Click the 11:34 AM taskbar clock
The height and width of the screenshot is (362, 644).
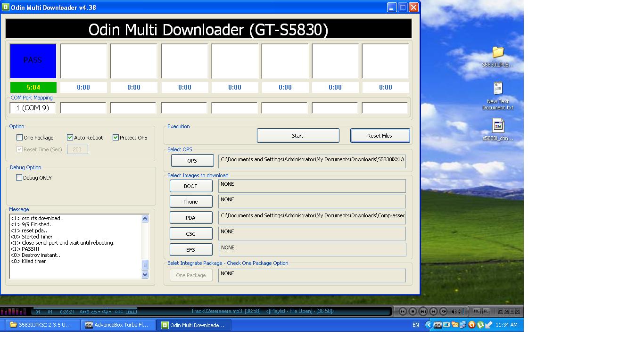(506, 325)
